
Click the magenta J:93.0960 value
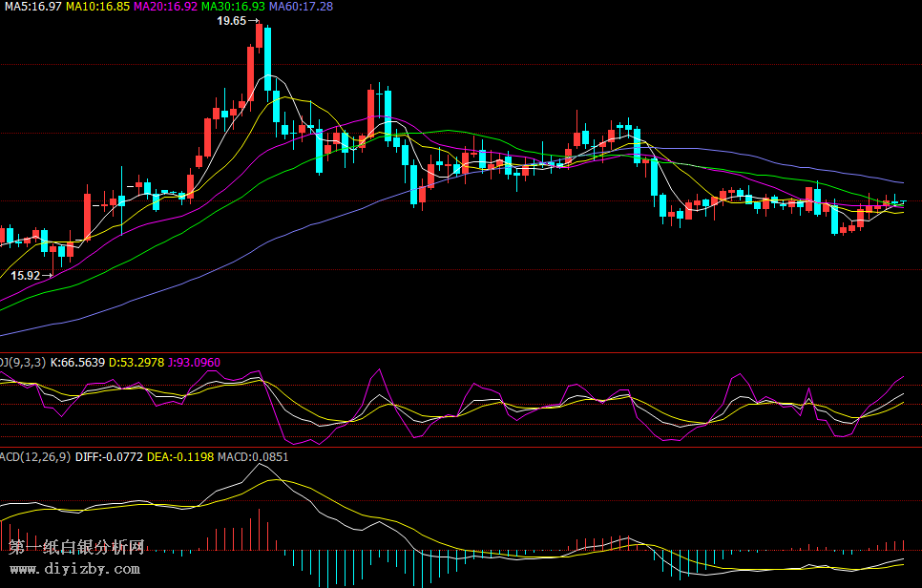click(194, 363)
